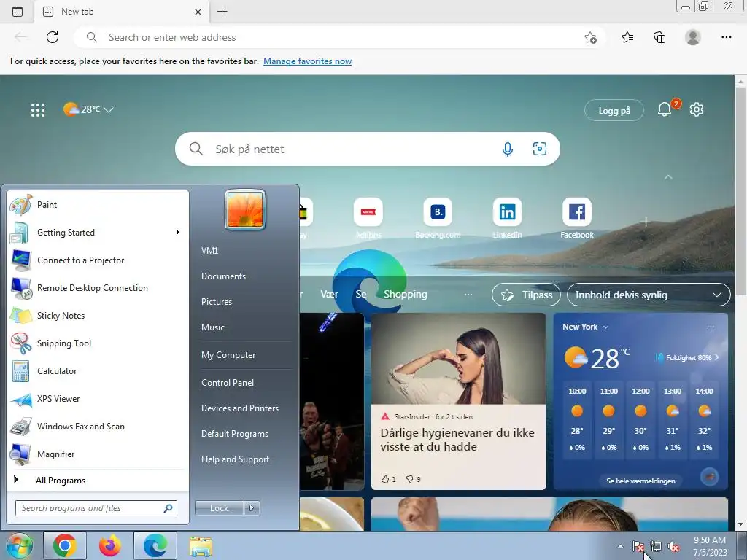The width and height of the screenshot is (747, 560).
Task: Add this page to favorites
Action: pyautogui.click(x=590, y=38)
